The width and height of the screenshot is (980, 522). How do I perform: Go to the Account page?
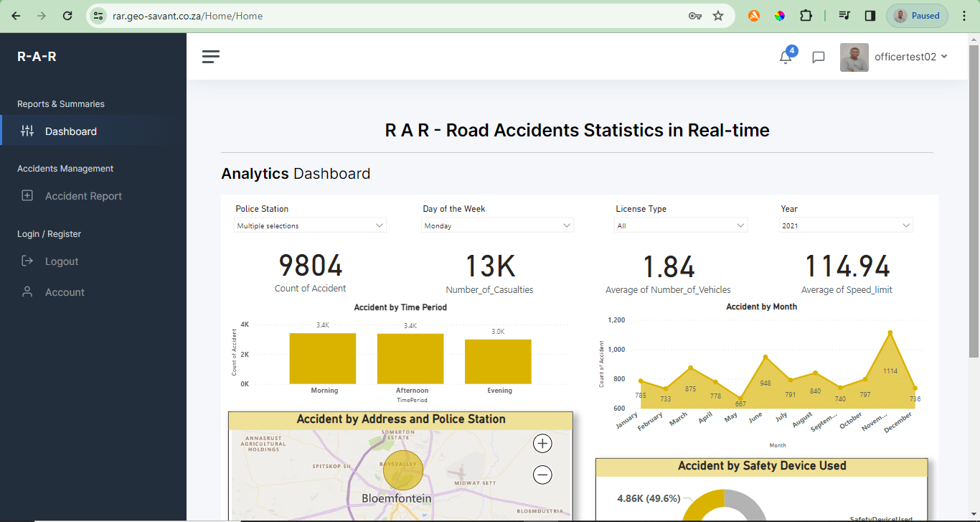[65, 292]
